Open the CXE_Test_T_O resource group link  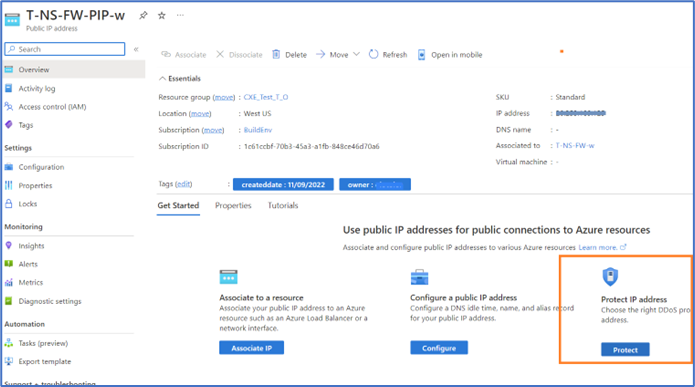click(266, 97)
